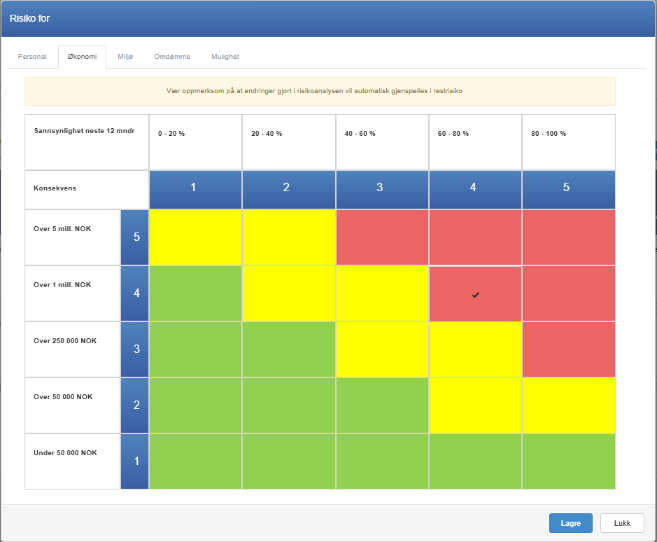Select the yellow cell at consequence 4, probability 2
Screen dimensions: 657x542
click(x=289, y=294)
